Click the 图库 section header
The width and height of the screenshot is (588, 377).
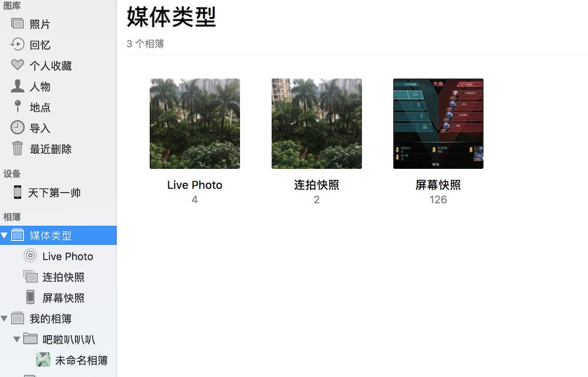coord(12,5)
